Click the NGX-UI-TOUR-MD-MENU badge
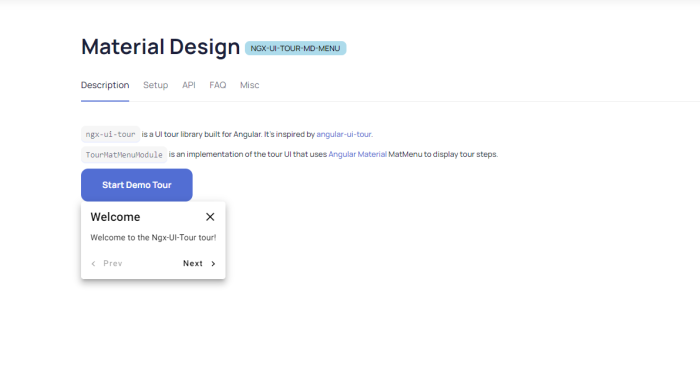 coord(295,48)
